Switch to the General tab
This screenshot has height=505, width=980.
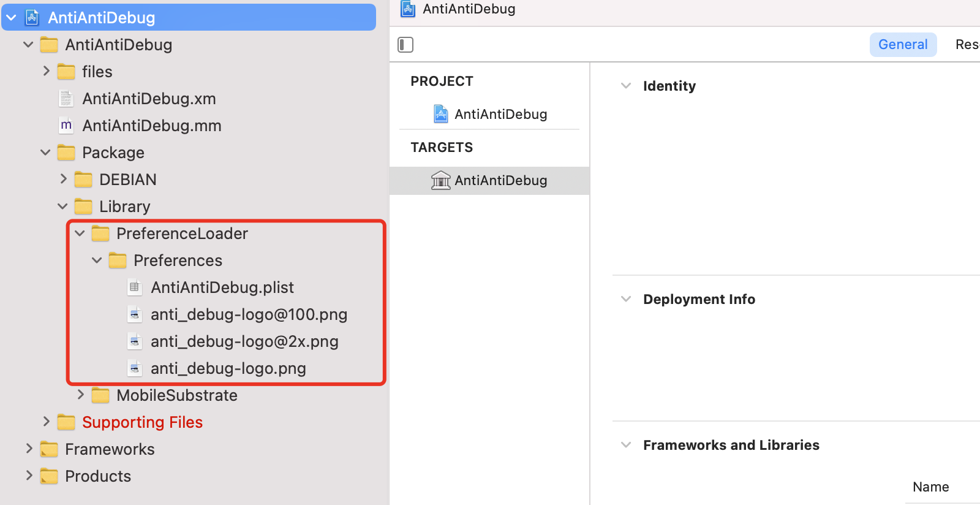click(x=903, y=45)
